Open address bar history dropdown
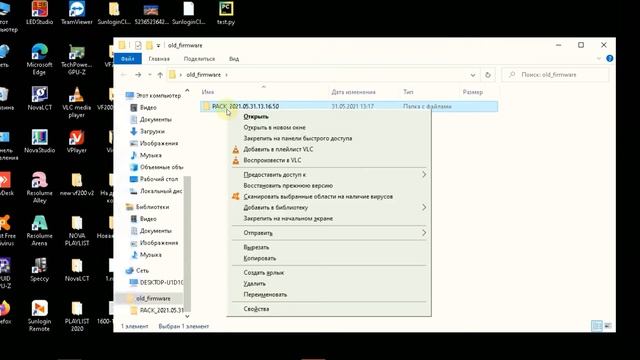This screenshot has width=640, height=360. (x=473, y=75)
